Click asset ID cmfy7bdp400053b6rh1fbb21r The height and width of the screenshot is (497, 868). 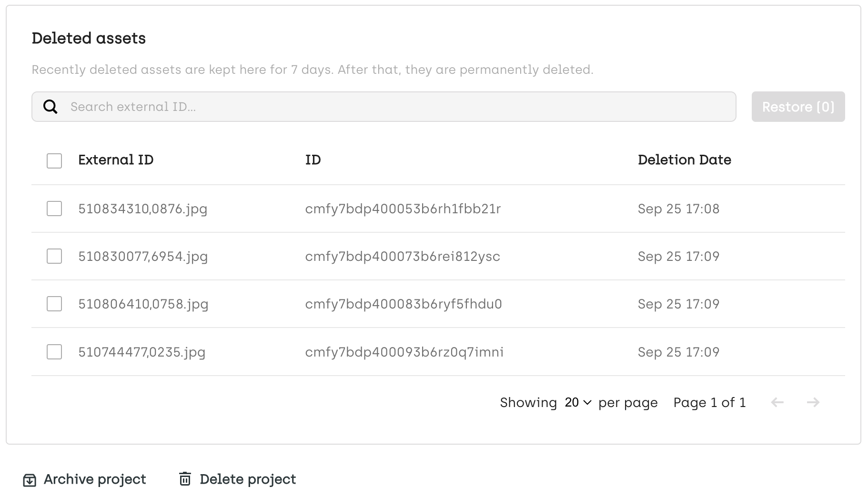tap(403, 209)
